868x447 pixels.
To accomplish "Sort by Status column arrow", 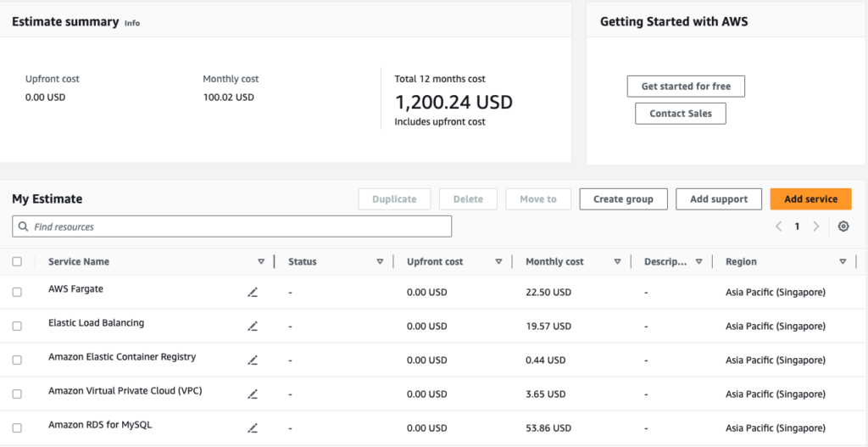I will click(380, 261).
